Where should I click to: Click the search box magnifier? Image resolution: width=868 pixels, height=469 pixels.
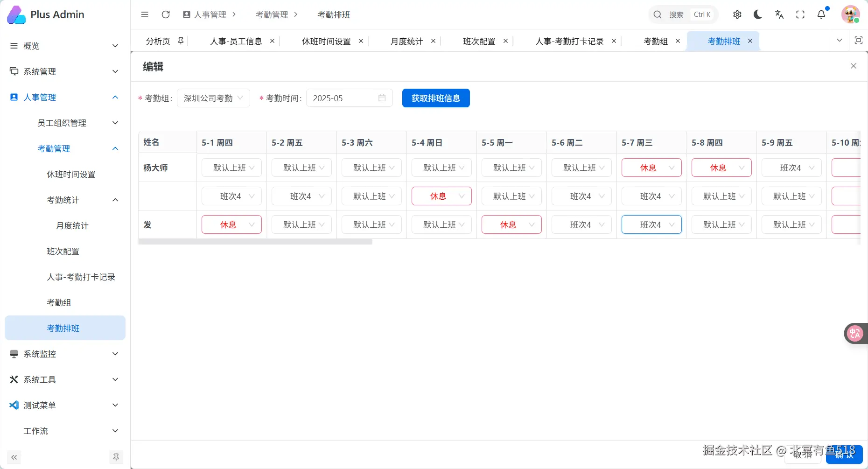coord(658,14)
